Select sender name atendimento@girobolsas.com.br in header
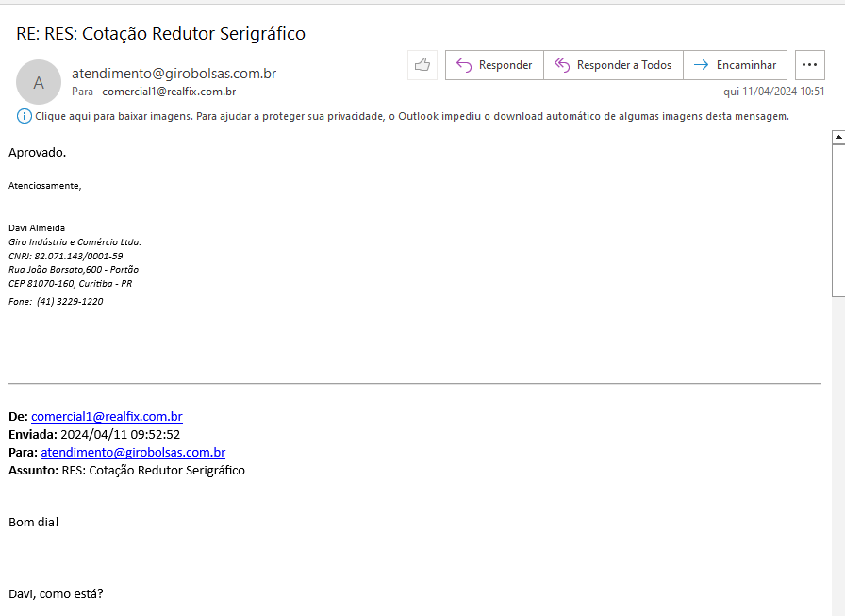The height and width of the screenshot is (616, 845). [x=174, y=74]
